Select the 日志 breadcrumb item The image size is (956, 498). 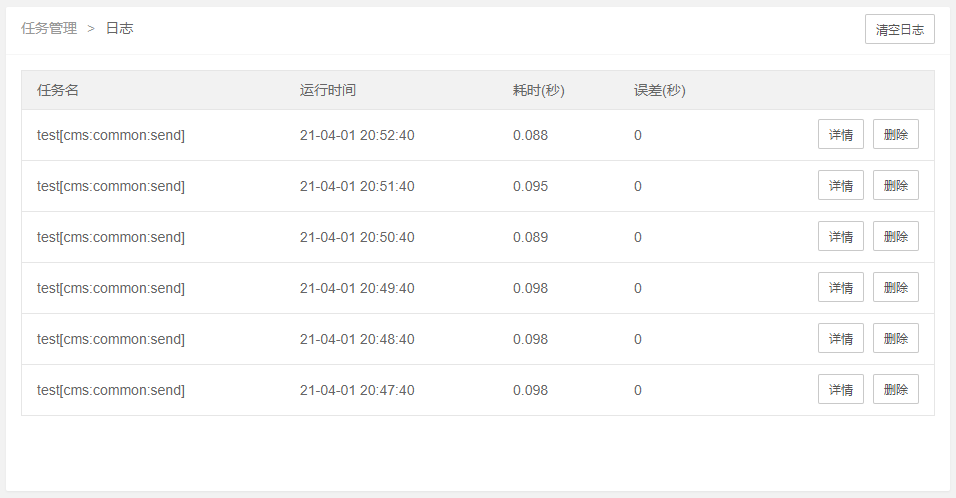point(120,28)
